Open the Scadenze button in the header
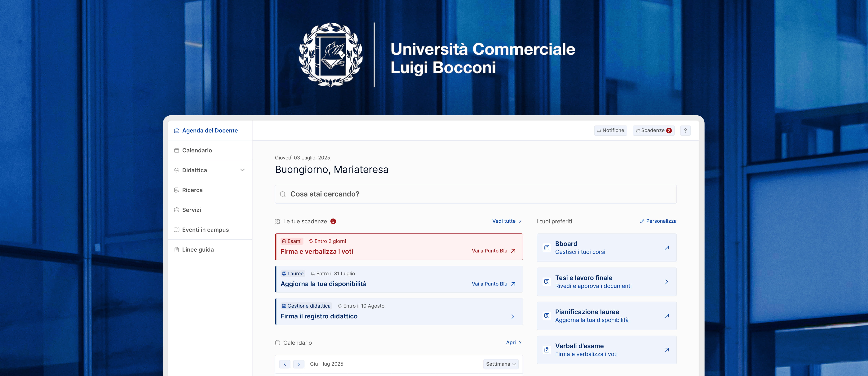868x376 pixels. pos(653,130)
